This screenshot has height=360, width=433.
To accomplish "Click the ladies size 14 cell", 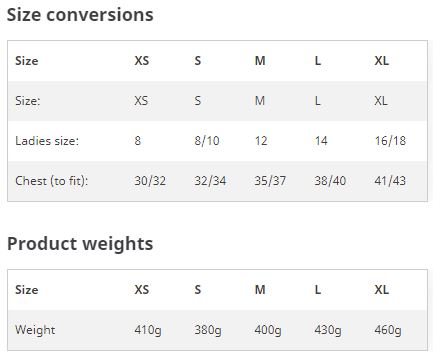I will (x=321, y=141).
